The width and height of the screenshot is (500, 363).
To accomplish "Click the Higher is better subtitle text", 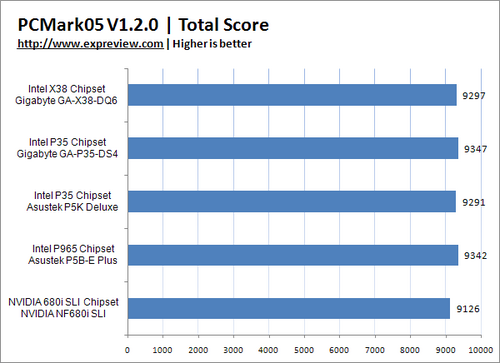I will pos(212,44).
